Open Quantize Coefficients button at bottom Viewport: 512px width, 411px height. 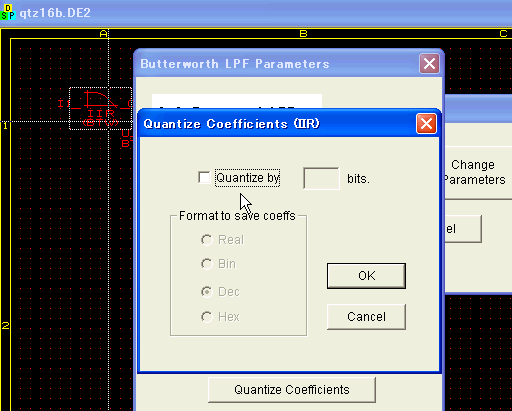click(292, 390)
